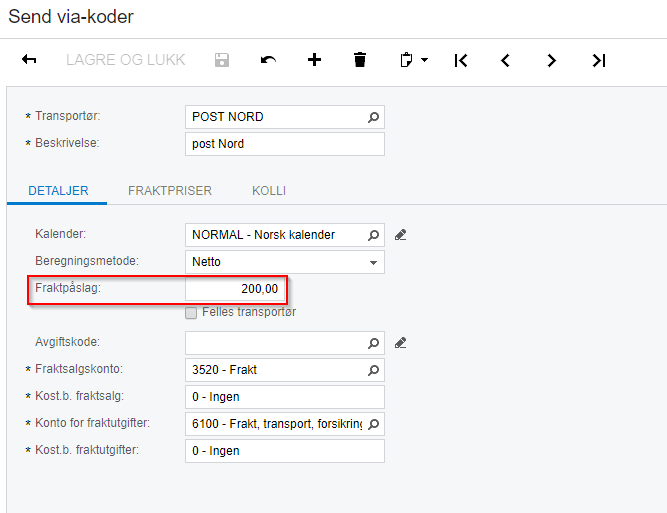Go to previous record arrow
The image size is (667, 513).
coord(505,60)
